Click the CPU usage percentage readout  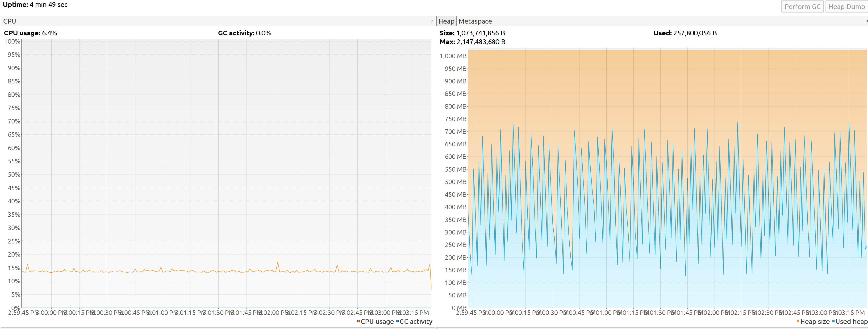50,33
